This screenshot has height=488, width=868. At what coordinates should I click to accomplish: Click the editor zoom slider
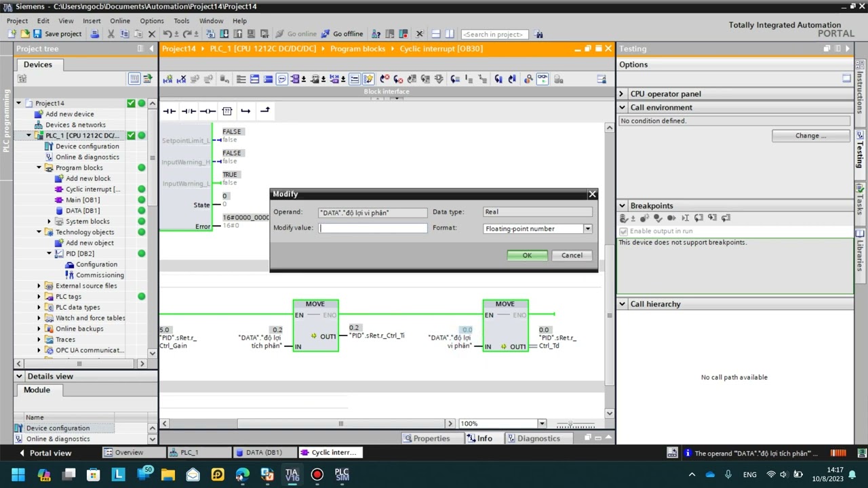tap(575, 424)
